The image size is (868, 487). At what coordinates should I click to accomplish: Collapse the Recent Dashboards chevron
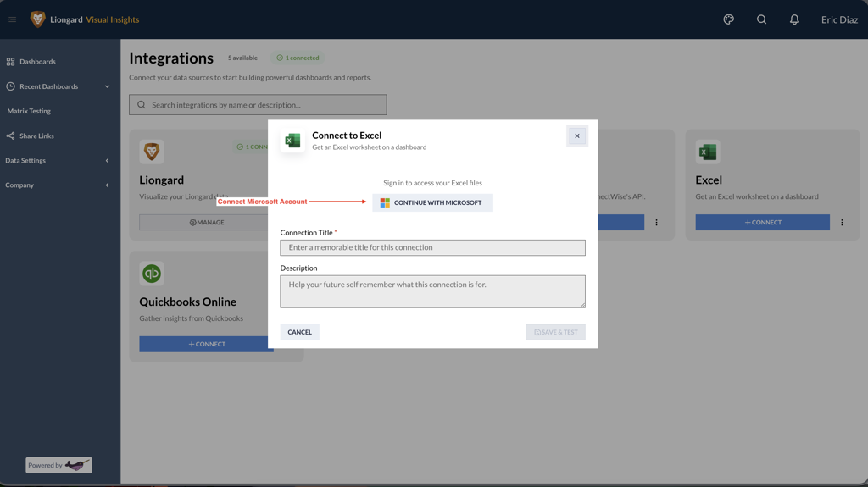pos(108,86)
